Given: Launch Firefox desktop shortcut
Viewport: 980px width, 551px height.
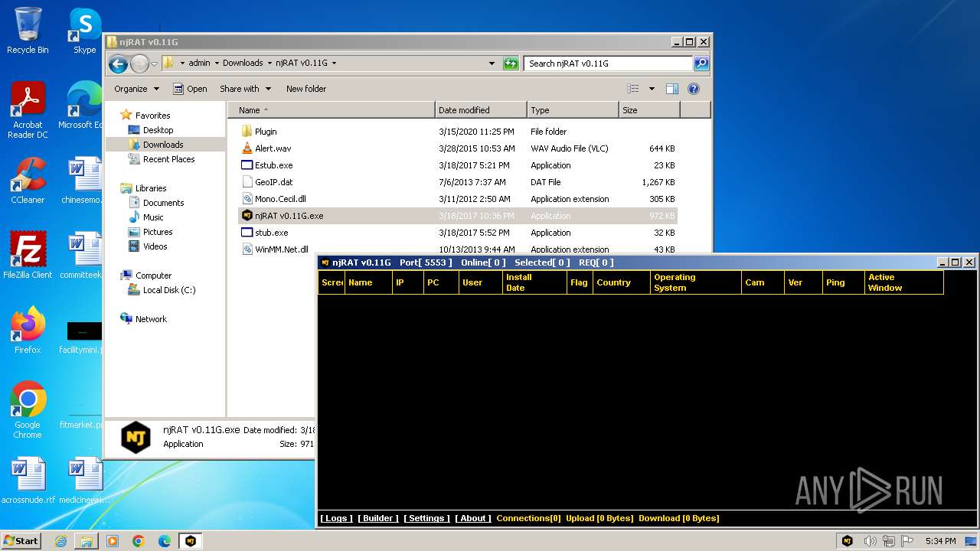Looking at the screenshot, I should coord(28,331).
